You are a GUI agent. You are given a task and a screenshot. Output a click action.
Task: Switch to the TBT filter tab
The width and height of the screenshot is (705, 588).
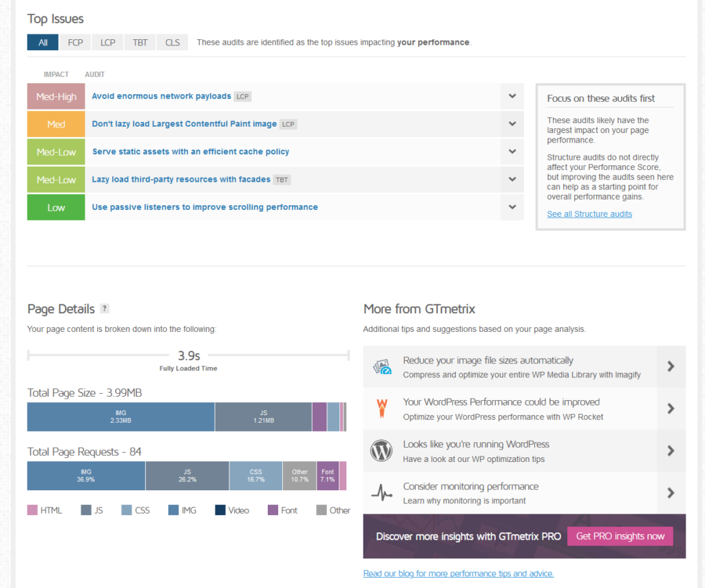pyautogui.click(x=140, y=43)
